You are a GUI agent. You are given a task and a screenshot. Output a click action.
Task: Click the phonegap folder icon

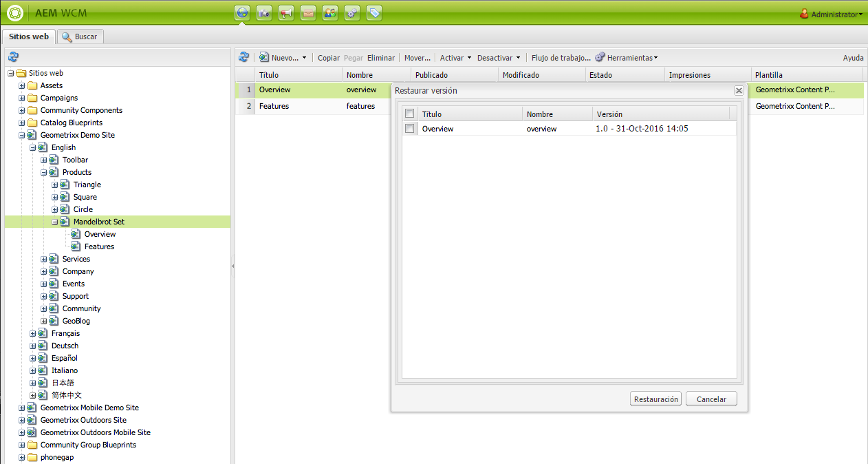(32, 457)
